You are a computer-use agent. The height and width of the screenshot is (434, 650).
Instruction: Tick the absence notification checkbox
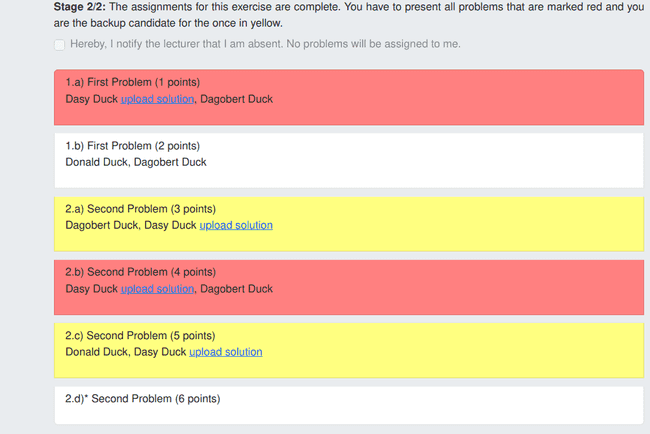(60, 45)
